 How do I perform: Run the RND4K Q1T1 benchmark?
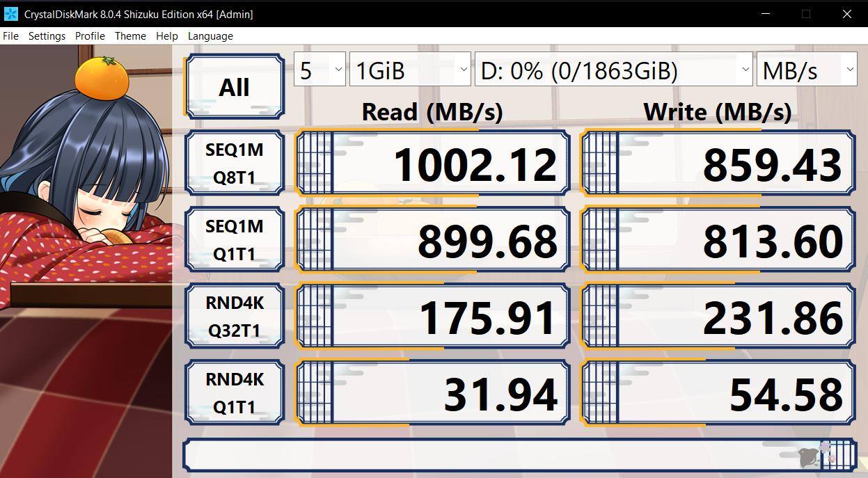[234, 393]
